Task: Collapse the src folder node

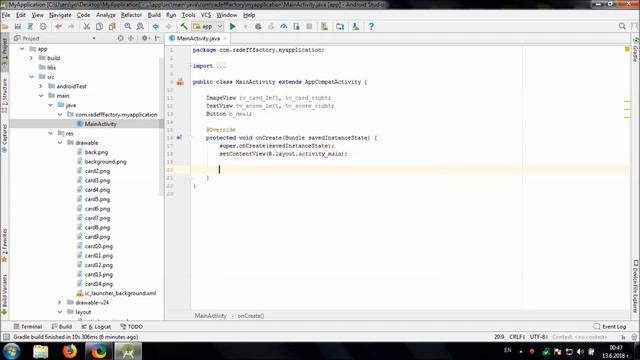Action: (31, 77)
